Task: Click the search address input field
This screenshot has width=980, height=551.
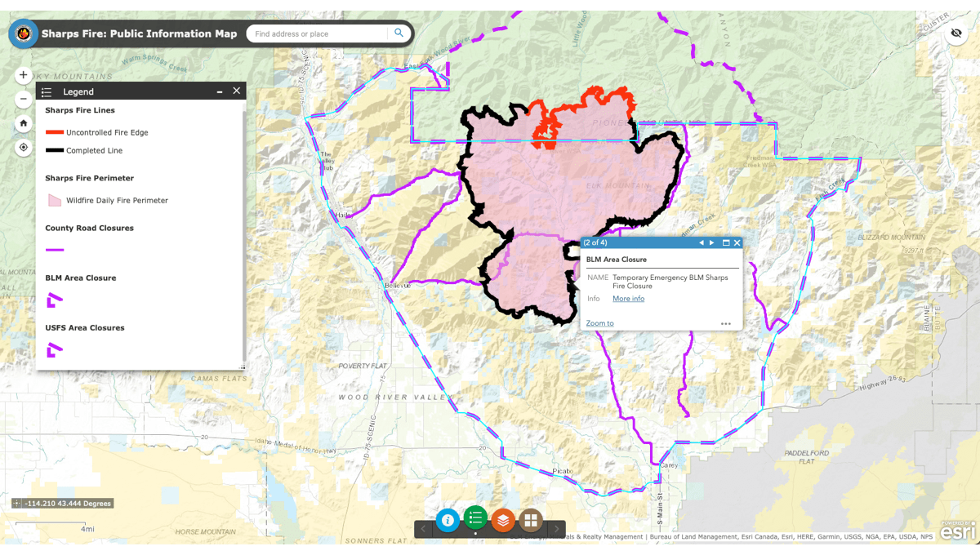Action: (318, 33)
